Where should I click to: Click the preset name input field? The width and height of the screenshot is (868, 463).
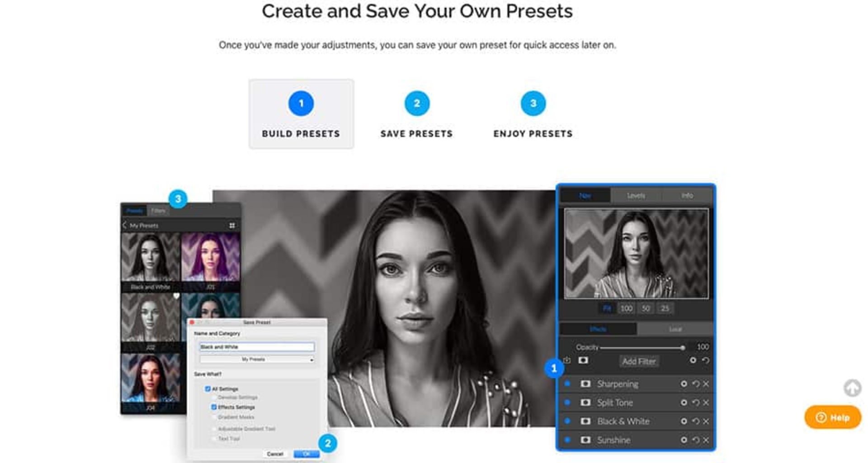[257, 347]
